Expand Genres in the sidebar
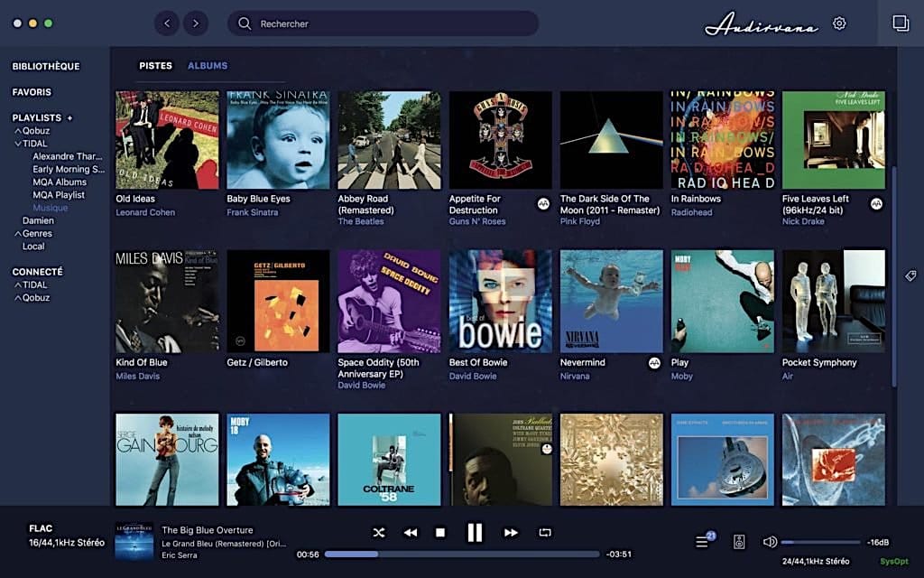Viewport: 924px width, 578px height. click(x=20, y=233)
